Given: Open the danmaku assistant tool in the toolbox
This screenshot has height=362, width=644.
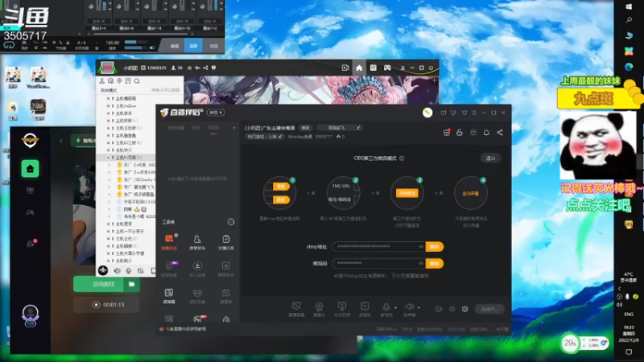Looking at the screenshot, I should tap(169, 242).
